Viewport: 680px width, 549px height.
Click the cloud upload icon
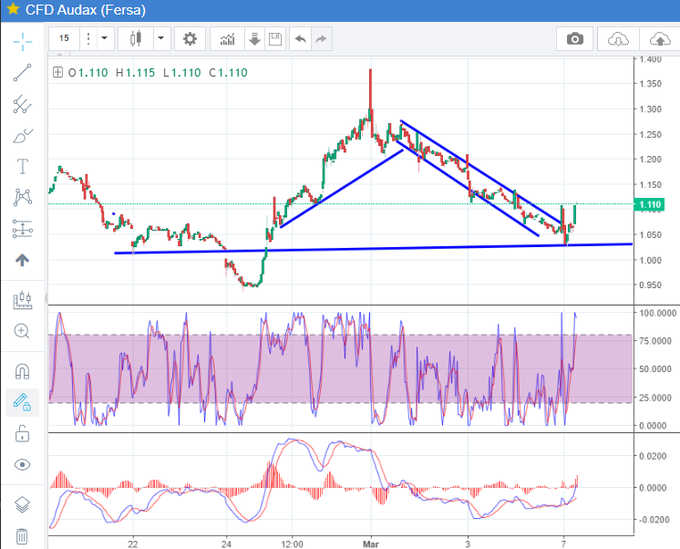(660, 39)
